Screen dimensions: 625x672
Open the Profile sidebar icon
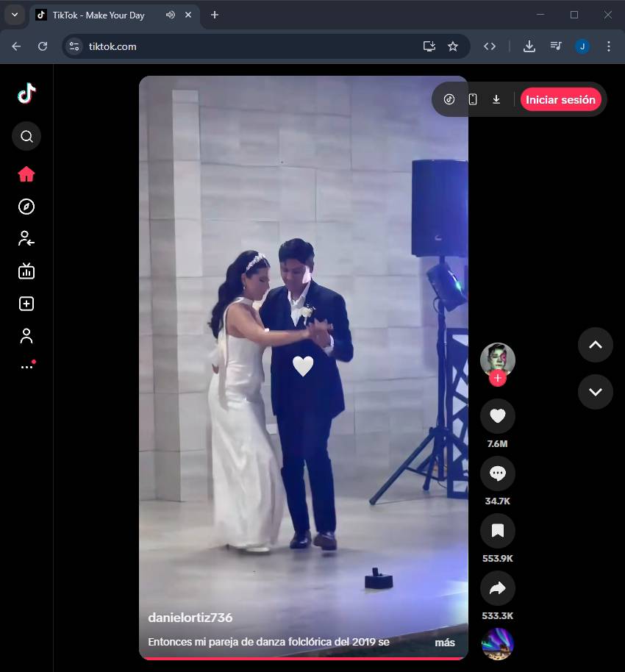[x=26, y=336]
